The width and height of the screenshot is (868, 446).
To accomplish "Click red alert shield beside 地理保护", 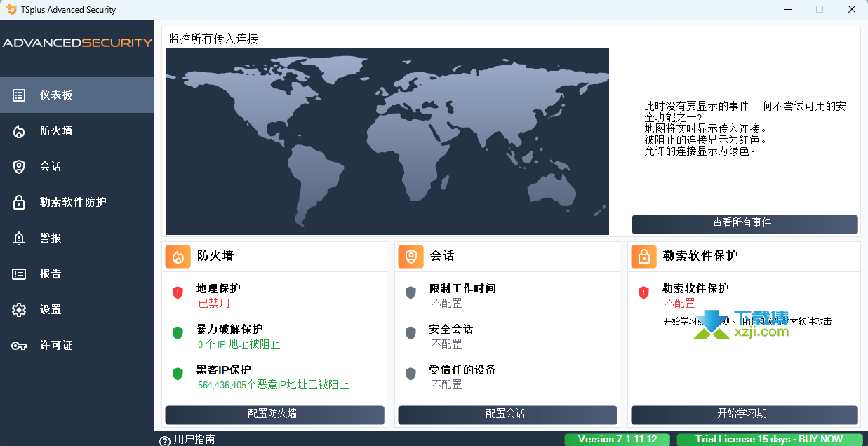I will click(178, 292).
